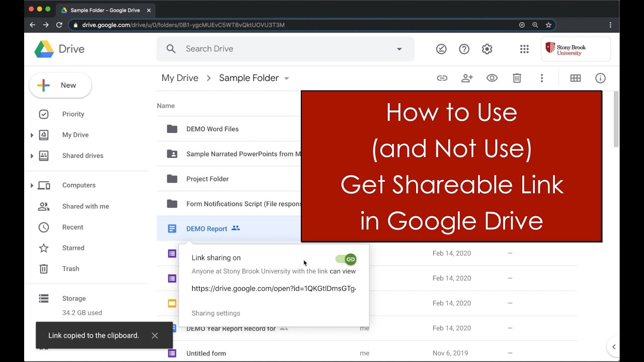
Task: Open the ready-for-offline checkmark icon
Action: pos(441,49)
